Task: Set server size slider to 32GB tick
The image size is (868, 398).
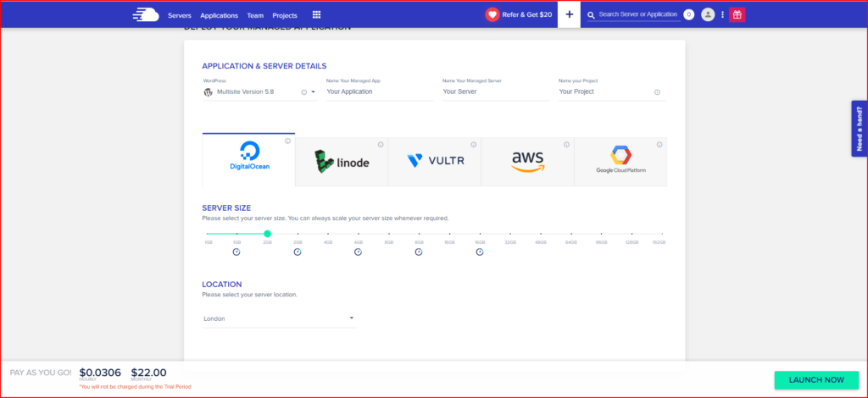Action: coord(510,234)
